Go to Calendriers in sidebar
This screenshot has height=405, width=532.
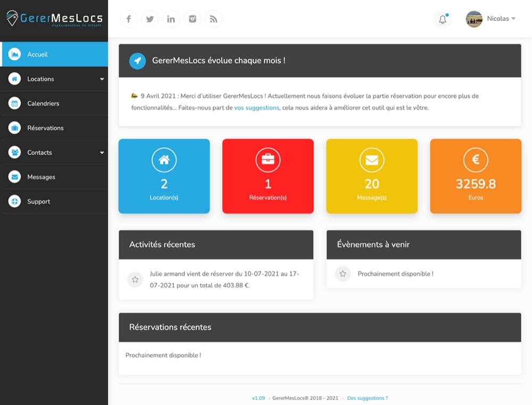(x=43, y=103)
